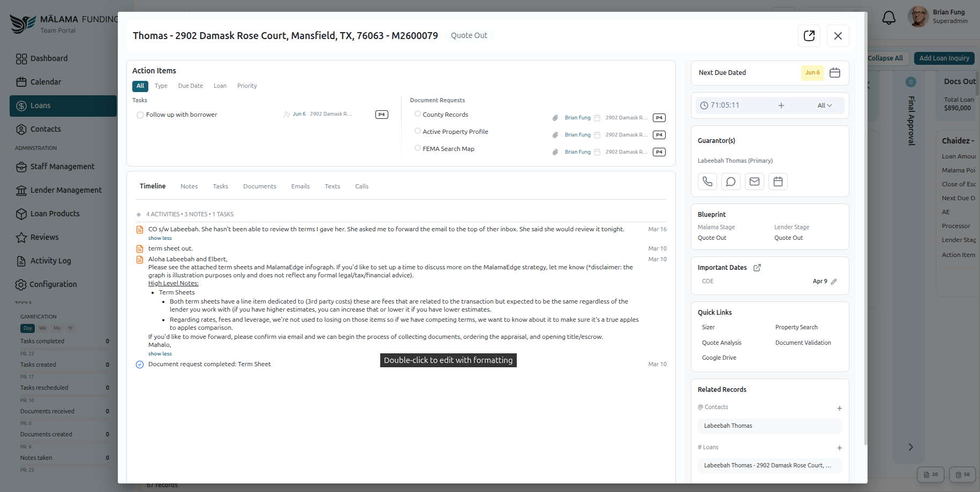
Task: Expand the right-side panel with the chevron arrow
Action: (911, 446)
